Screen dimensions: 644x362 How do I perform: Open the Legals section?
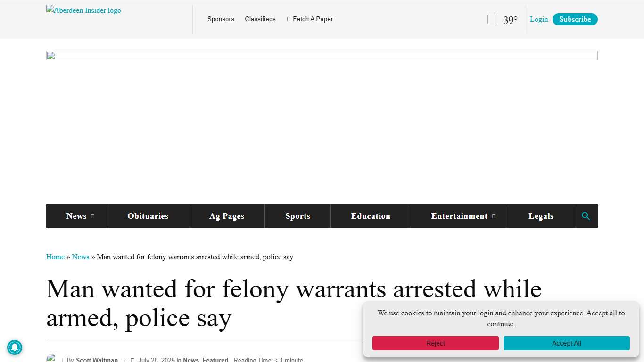coord(541,216)
